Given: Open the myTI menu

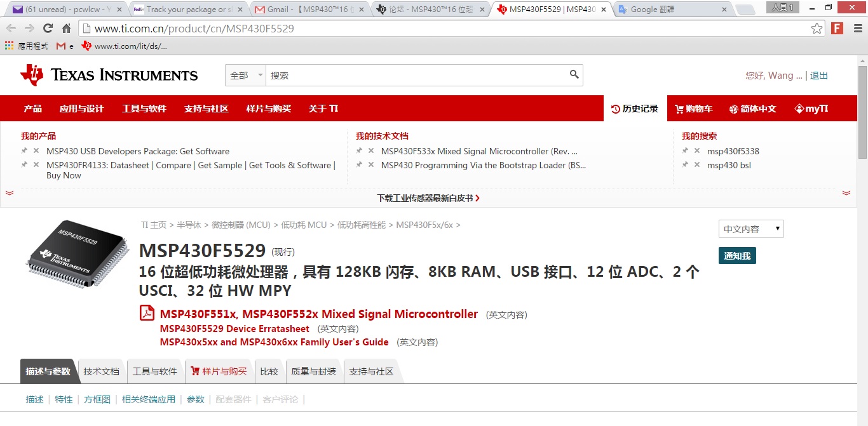Looking at the screenshot, I should (811, 109).
